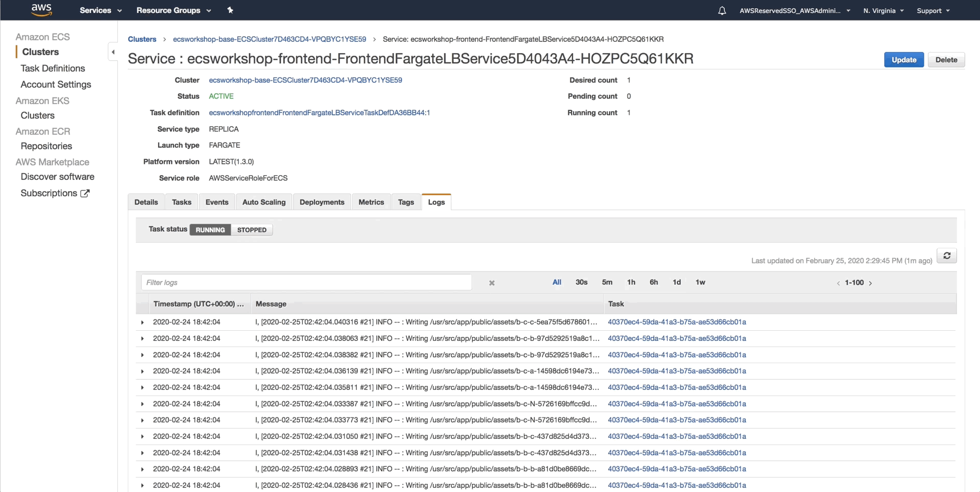Go to next log page arrow
The width and height of the screenshot is (980, 492).
pos(870,283)
